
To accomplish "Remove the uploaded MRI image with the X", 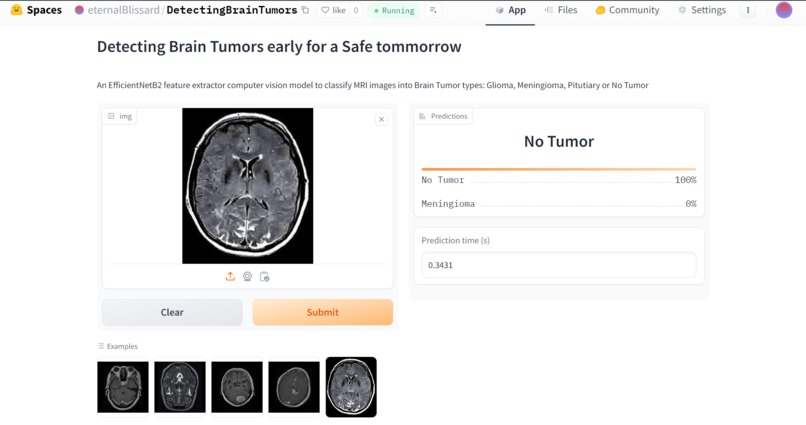I will point(381,119).
